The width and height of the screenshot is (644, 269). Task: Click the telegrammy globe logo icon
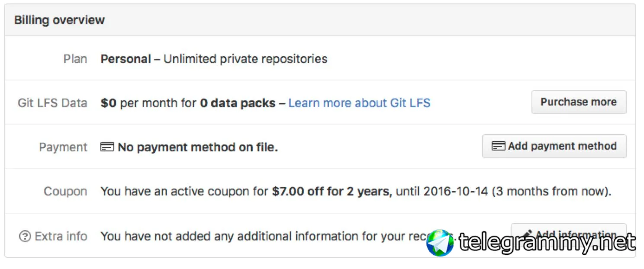pos(440,243)
